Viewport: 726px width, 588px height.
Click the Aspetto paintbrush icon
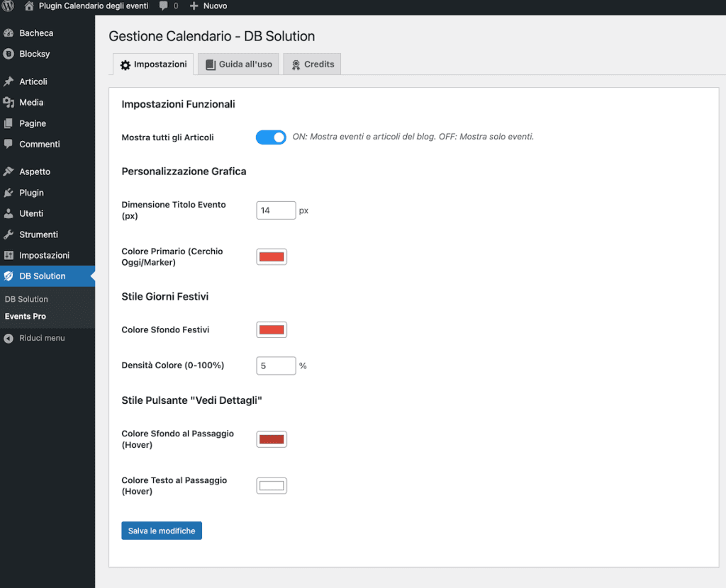click(x=9, y=171)
